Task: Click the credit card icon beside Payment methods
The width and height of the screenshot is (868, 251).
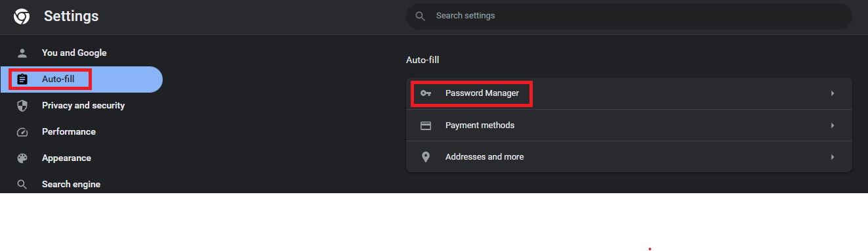Action: [426, 126]
